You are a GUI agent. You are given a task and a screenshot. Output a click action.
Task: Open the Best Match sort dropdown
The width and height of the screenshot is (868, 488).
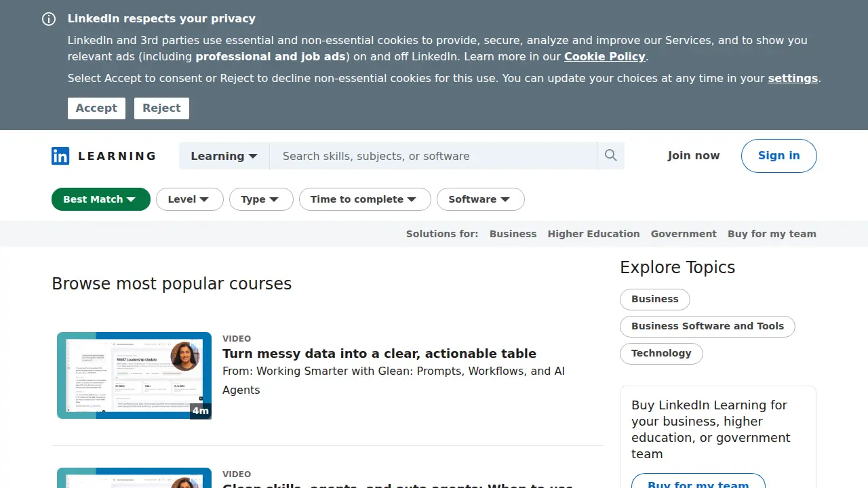(101, 199)
